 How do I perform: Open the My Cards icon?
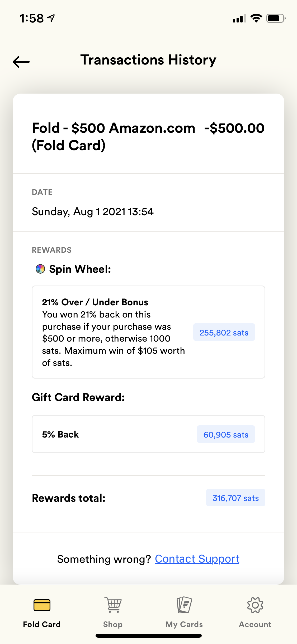(x=184, y=604)
